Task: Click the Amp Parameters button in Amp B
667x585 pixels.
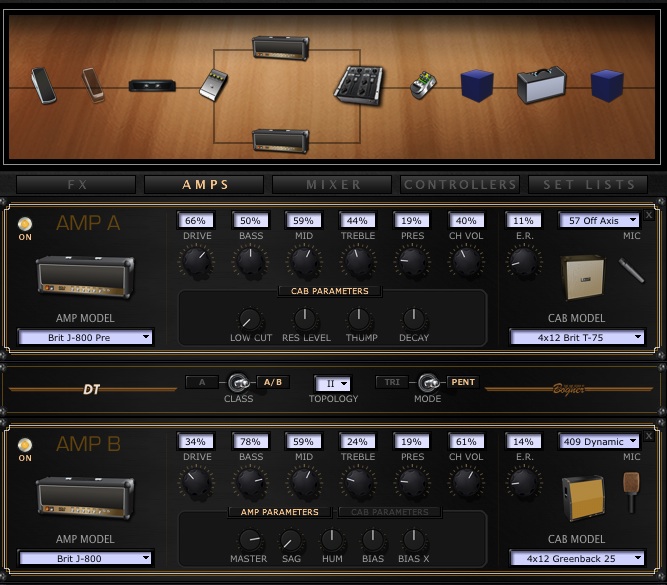Action: tap(279, 512)
